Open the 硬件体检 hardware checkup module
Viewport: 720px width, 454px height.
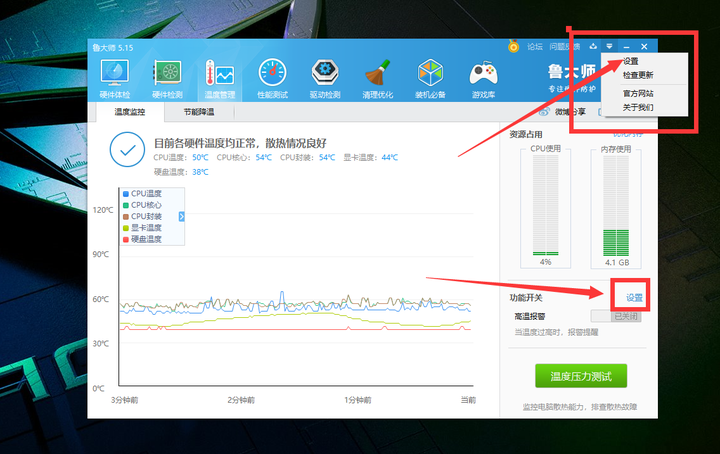(x=115, y=79)
